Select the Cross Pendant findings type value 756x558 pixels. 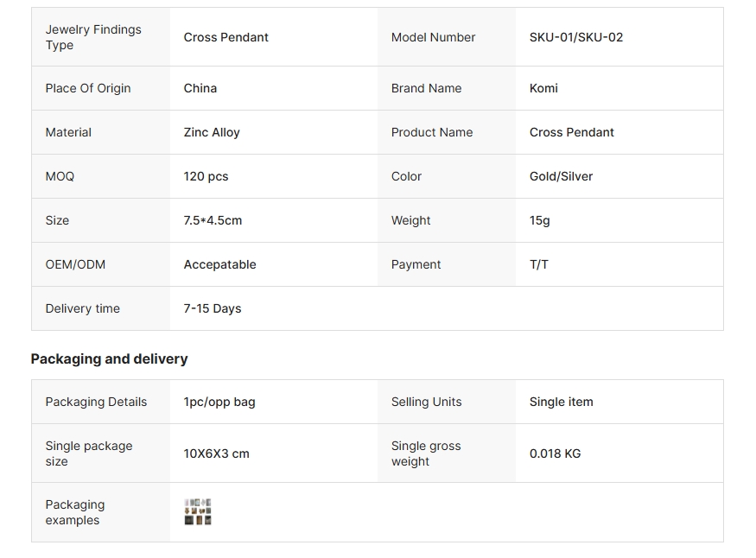[x=226, y=37]
